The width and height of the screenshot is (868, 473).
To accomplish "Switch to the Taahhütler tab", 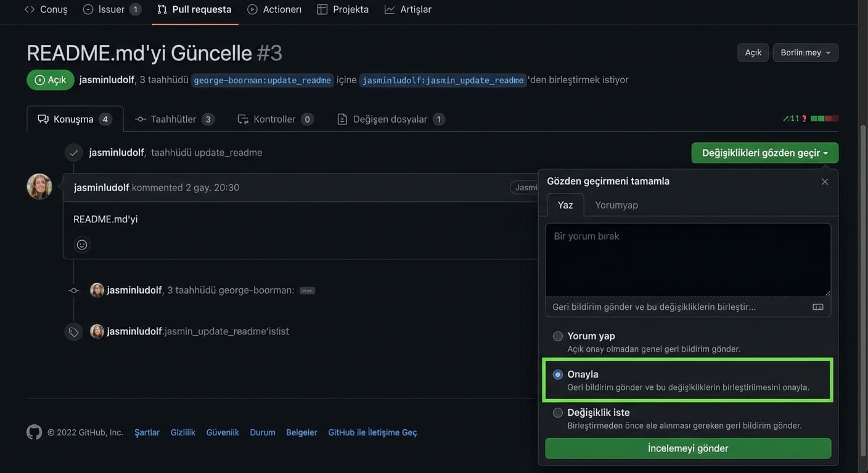I will click(174, 119).
